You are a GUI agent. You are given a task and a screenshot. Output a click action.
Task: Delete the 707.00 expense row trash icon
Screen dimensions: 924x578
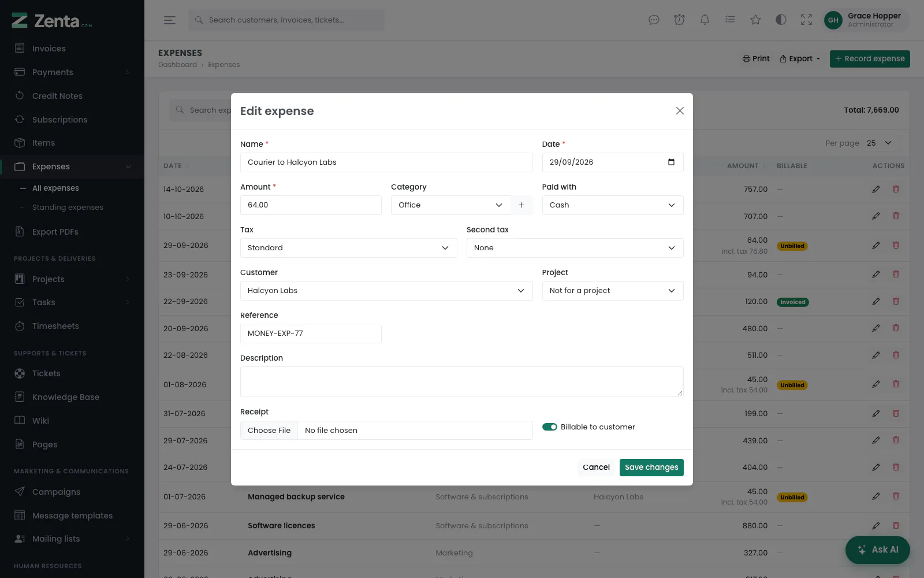[x=896, y=216]
